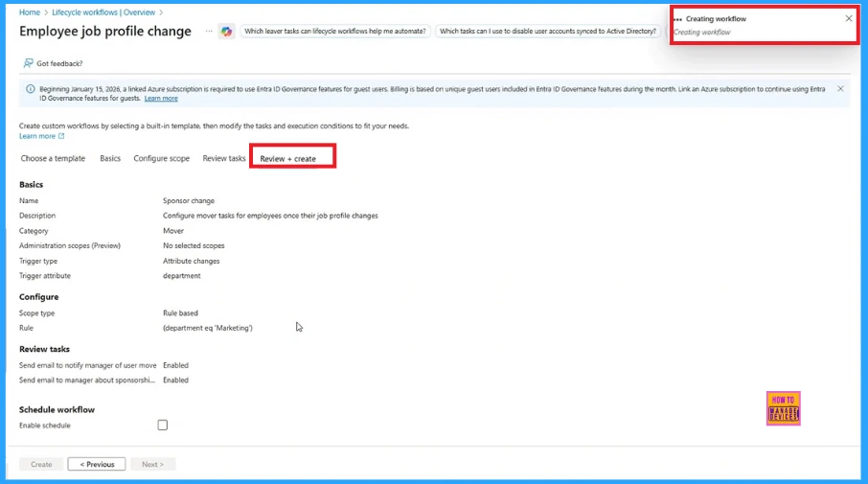Close the Creating workflow notification
The width and height of the screenshot is (868, 484).
point(849,18)
